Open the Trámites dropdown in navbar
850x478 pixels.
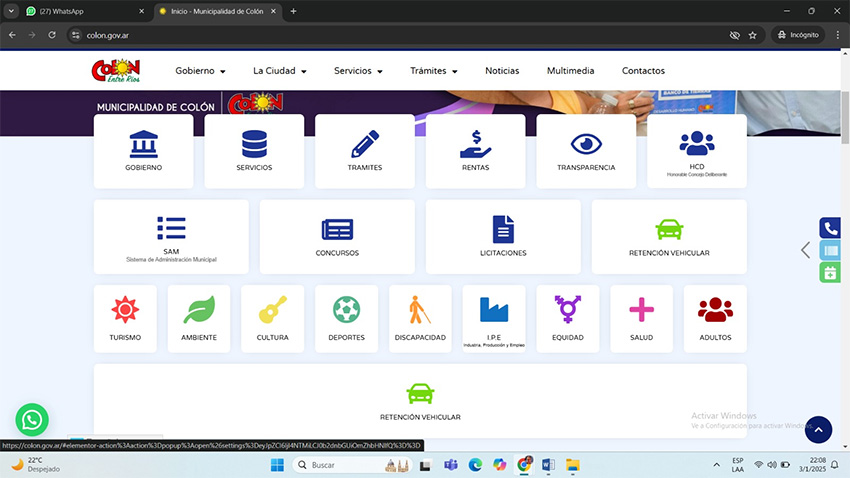tap(433, 71)
